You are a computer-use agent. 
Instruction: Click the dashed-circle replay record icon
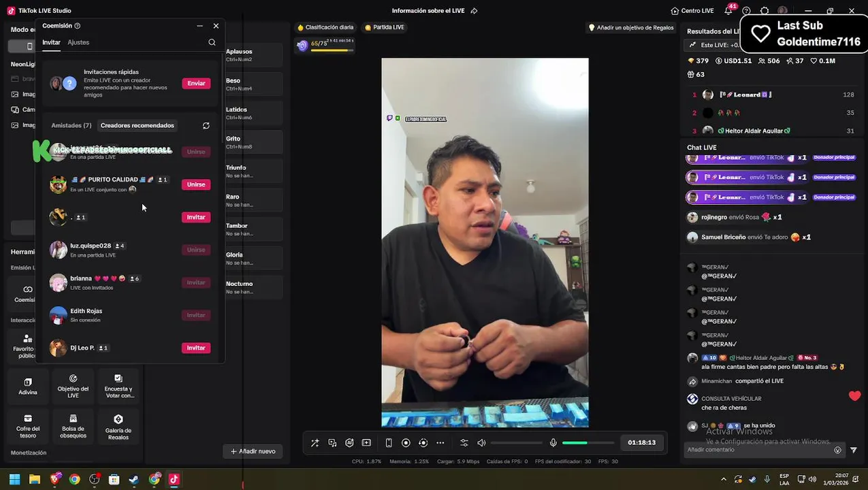(x=423, y=442)
